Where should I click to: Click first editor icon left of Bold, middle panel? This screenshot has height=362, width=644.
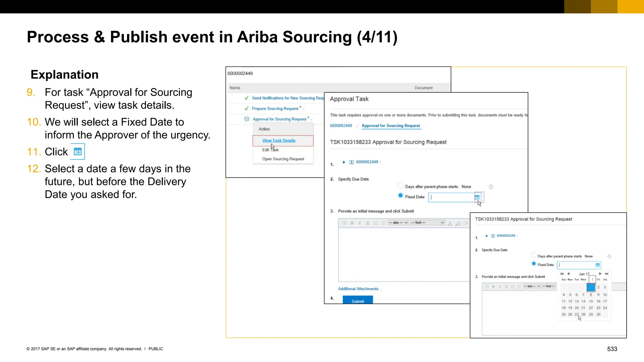[344, 223]
